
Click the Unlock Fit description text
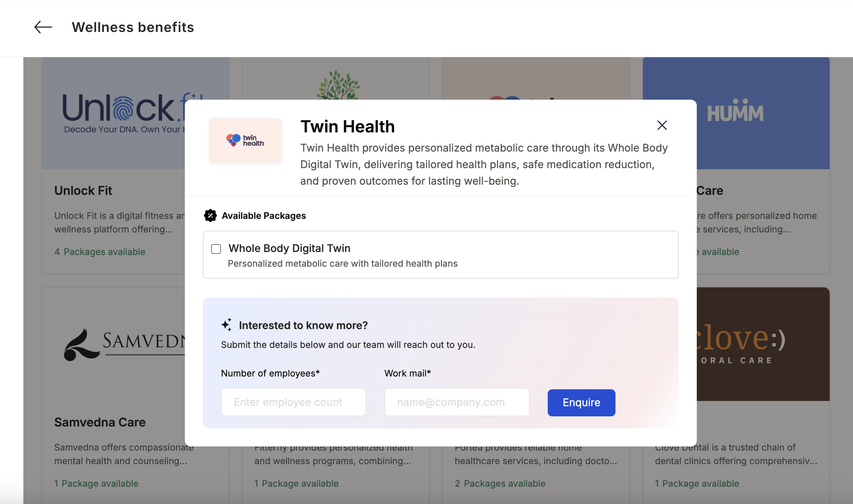pyautogui.click(x=120, y=222)
